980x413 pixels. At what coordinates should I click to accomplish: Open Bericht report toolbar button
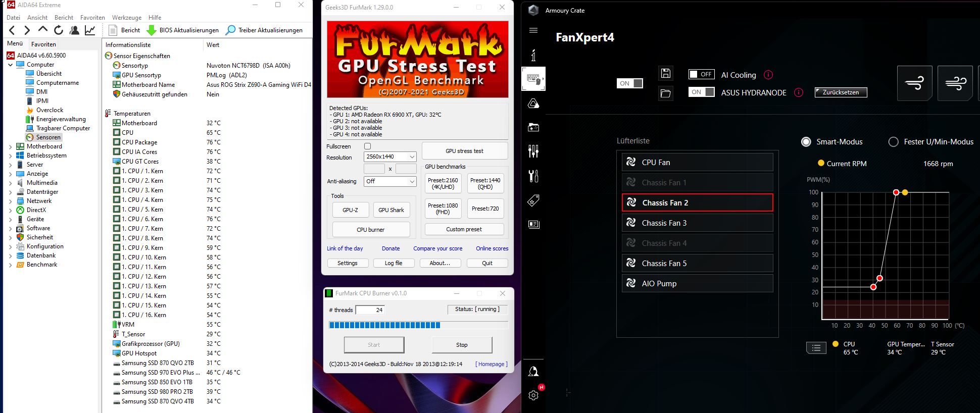tap(124, 30)
